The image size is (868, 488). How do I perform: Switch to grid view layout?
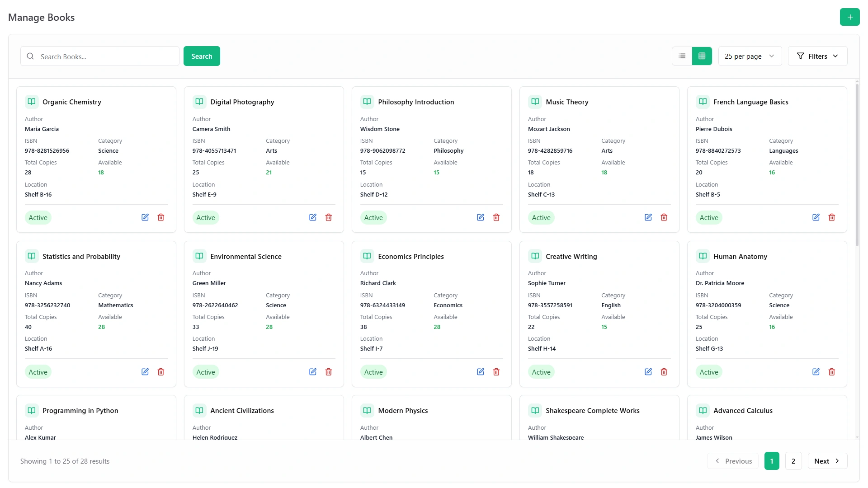702,56
